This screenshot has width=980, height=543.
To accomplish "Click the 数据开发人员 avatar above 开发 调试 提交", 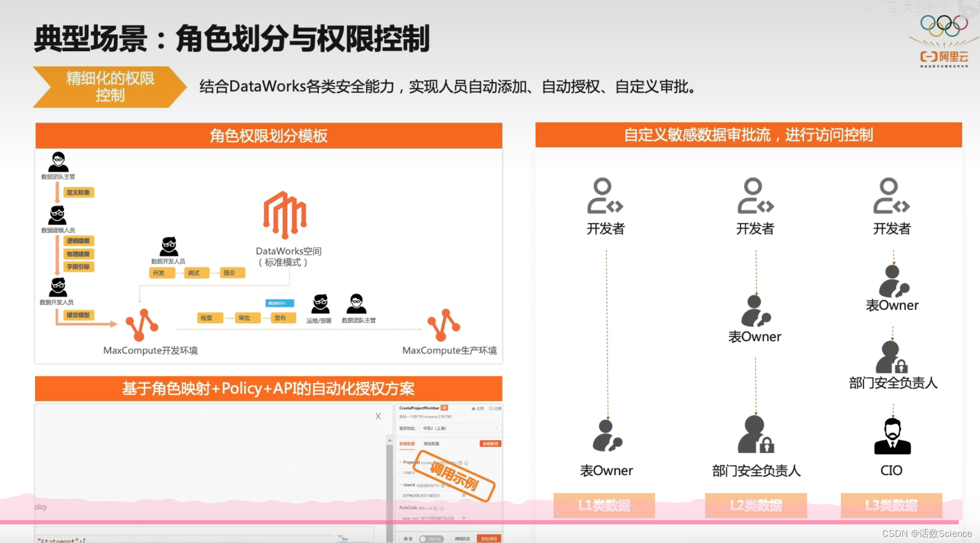I will point(169,247).
